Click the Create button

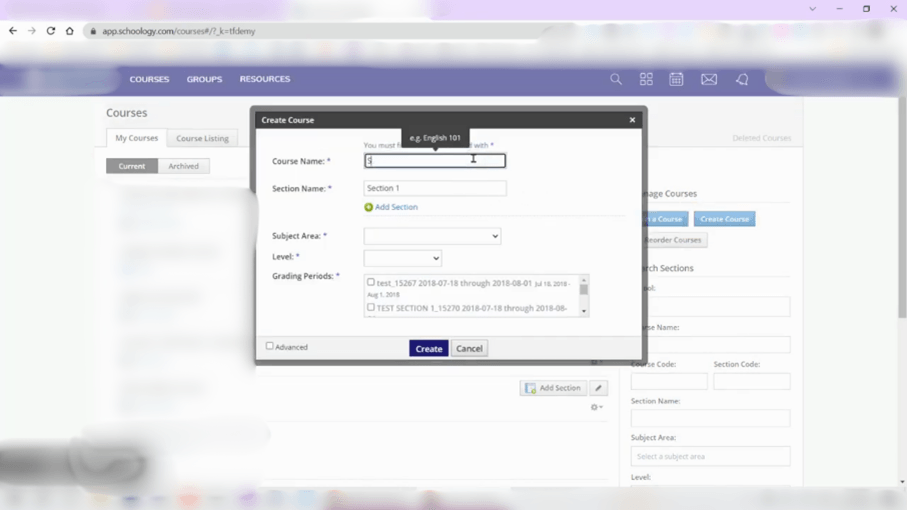(429, 349)
